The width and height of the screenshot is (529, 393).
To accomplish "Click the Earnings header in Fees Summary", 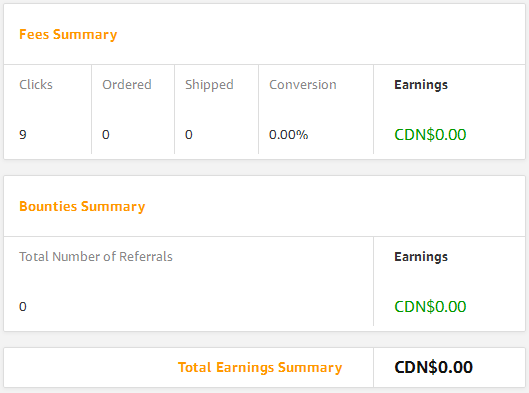I will tap(421, 85).
